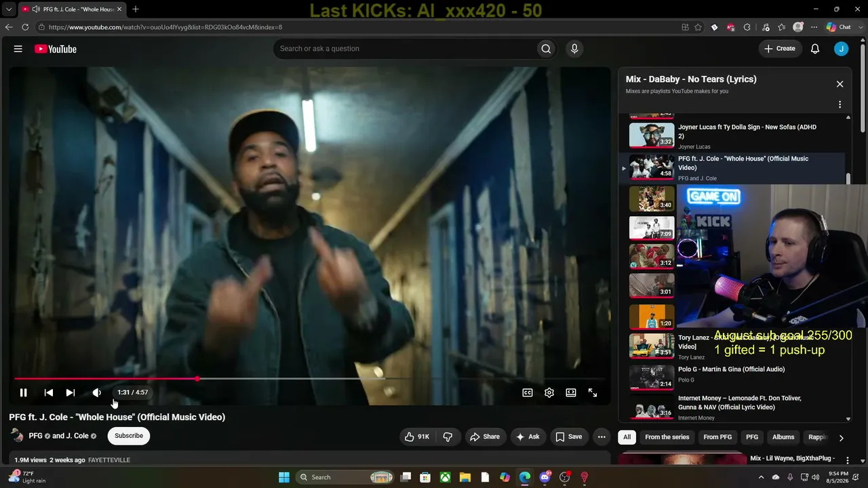Screen dimensions: 868x488
Task: Open the browser Extensions puzzle icon
Action: (747, 27)
